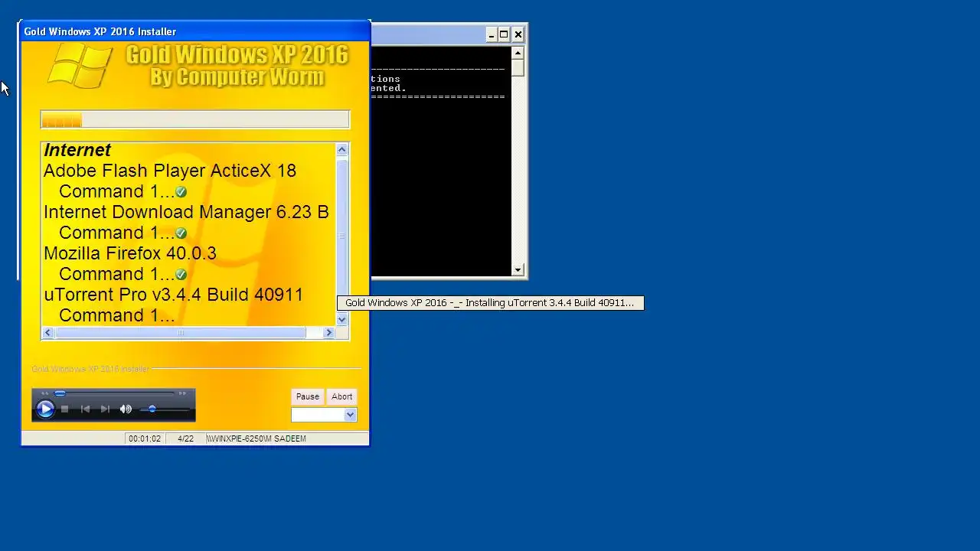The height and width of the screenshot is (551, 980).
Task: Click the fast-forward arrows on seek bar
Action: click(182, 393)
